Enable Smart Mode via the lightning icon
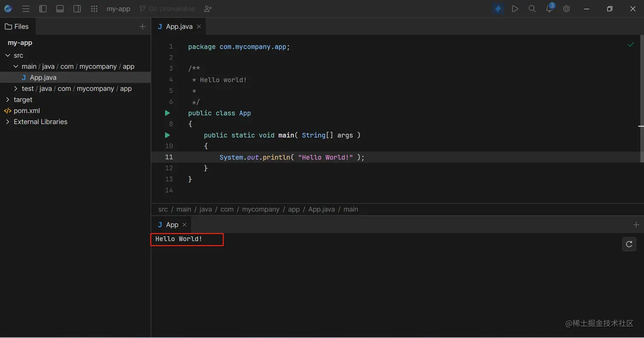 498,9
